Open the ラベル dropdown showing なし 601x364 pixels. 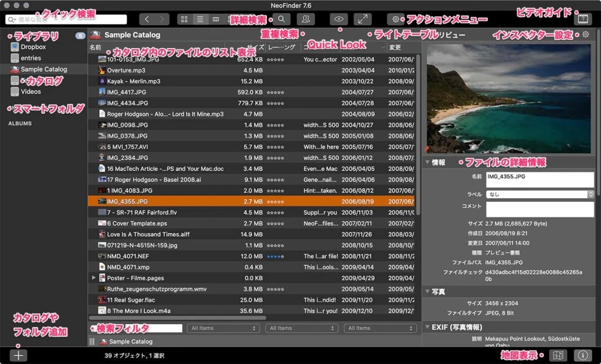coord(540,195)
